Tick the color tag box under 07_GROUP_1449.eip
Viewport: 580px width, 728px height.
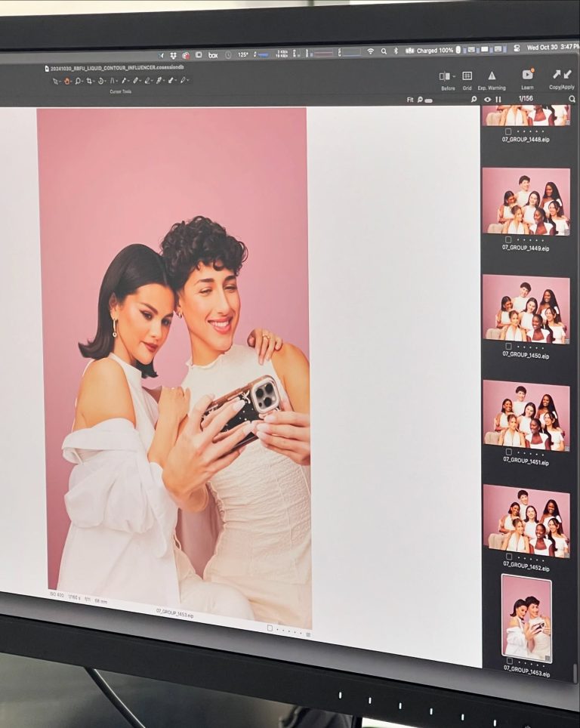pyautogui.click(x=507, y=239)
